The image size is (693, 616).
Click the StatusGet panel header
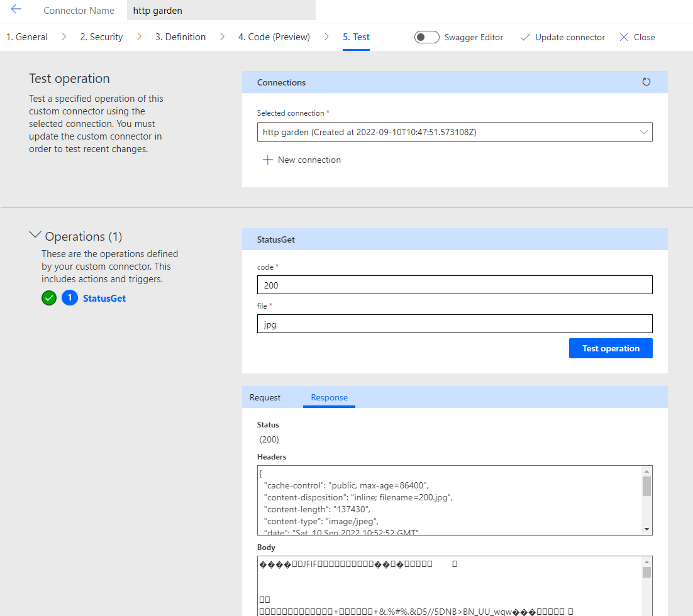(455, 239)
